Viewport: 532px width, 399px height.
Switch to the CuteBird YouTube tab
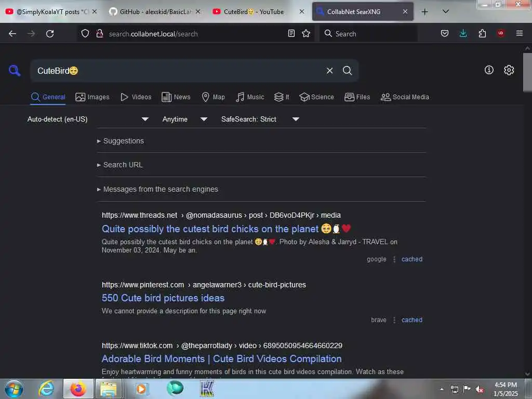tap(259, 11)
